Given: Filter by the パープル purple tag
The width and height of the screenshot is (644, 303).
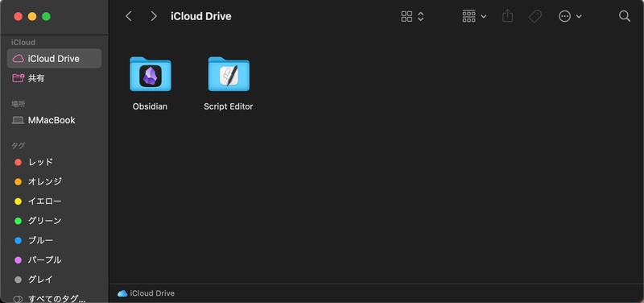Looking at the screenshot, I should click(x=54, y=259).
